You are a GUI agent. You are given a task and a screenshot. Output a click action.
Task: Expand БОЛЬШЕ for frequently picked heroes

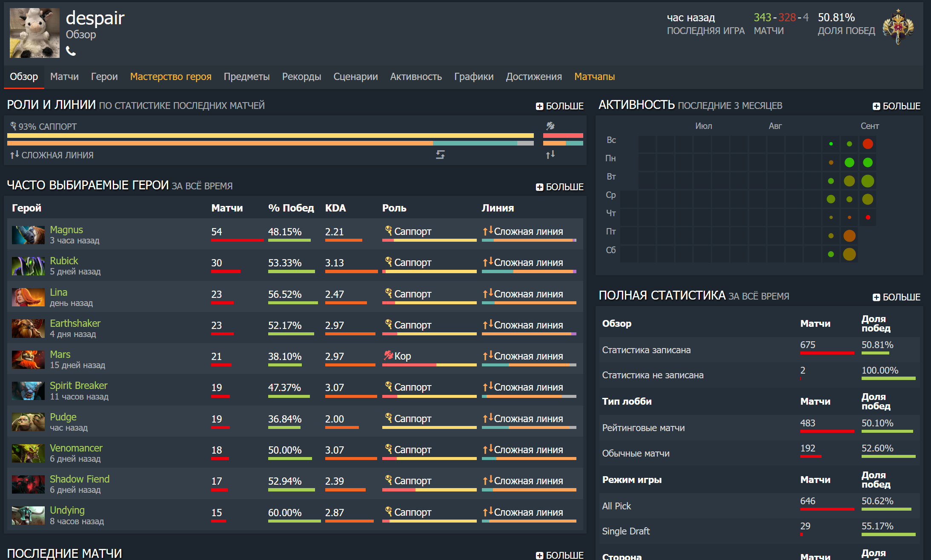pos(559,187)
